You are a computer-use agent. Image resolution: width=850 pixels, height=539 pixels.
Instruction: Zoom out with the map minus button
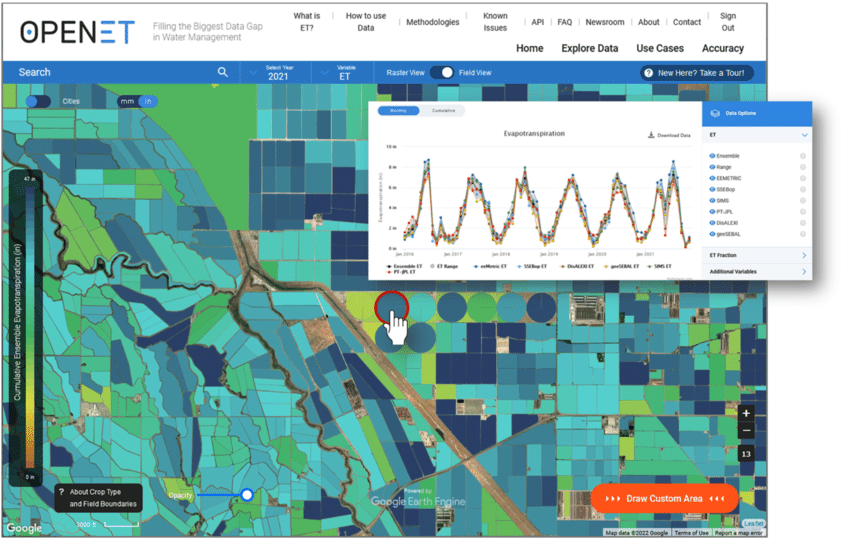coord(746,430)
